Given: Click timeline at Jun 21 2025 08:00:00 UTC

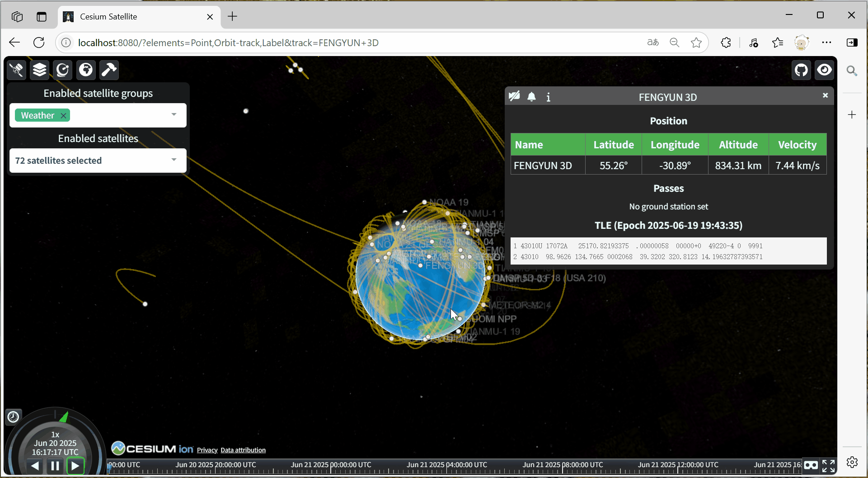Looking at the screenshot, I should [x=563, y=465].
